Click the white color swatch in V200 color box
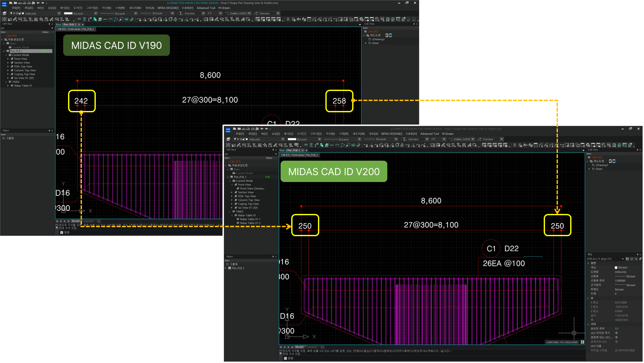644x363 pixels. tap(292, 139)
